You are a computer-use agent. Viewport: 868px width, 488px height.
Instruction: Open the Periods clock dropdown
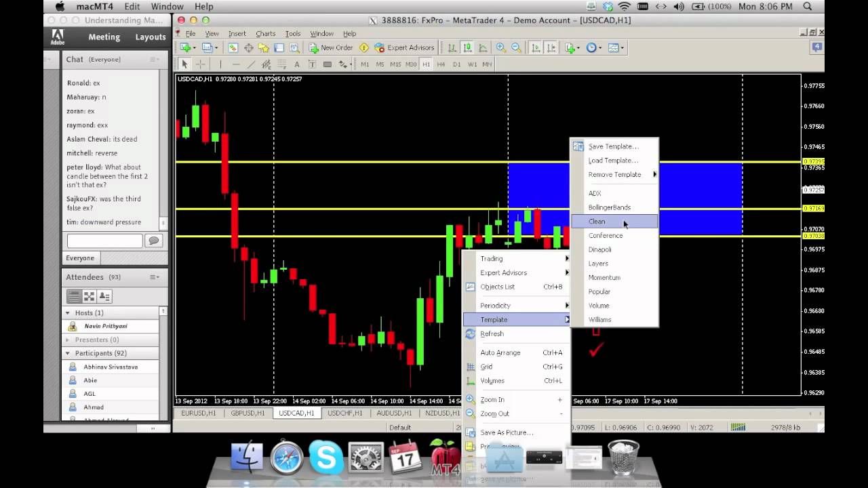tap(593, 47)
